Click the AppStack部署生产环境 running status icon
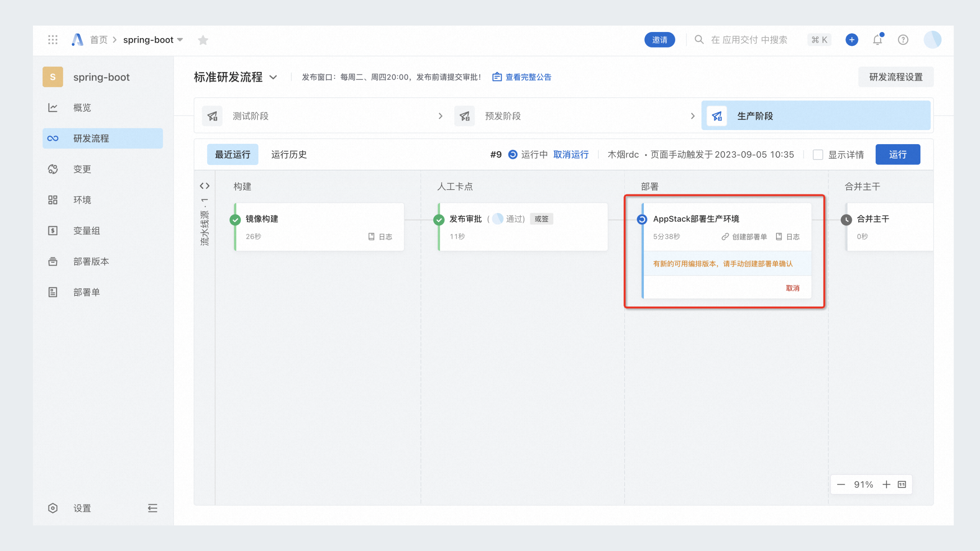 tap(642, 219)
